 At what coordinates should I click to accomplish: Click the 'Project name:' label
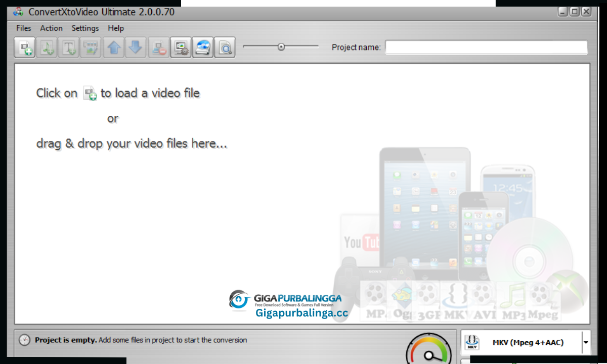tap(356, 48)
